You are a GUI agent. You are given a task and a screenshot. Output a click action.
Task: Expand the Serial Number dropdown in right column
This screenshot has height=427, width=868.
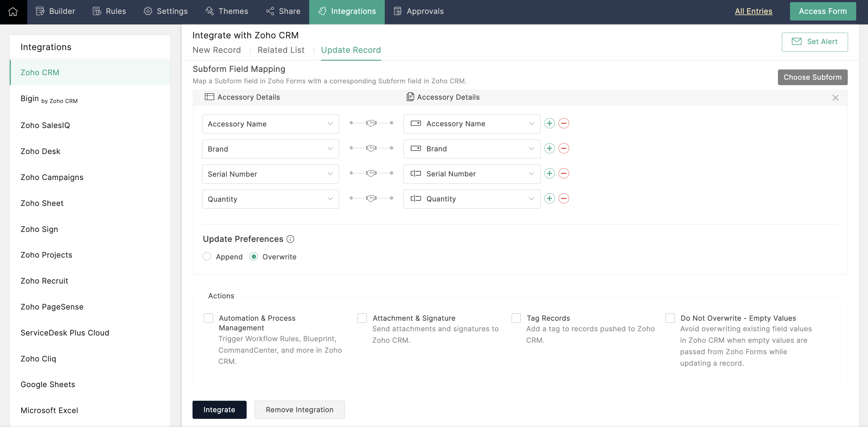(x=531, y=174)
